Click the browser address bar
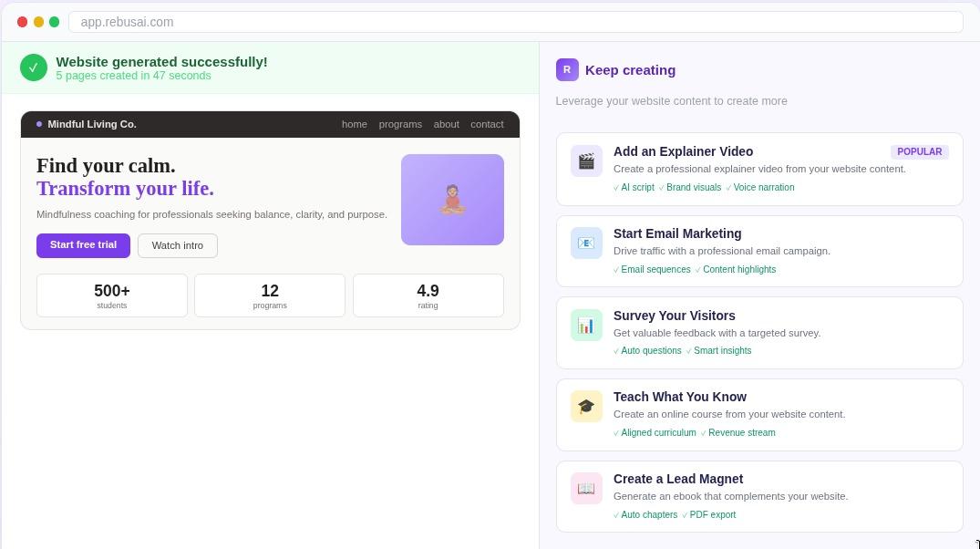Screen dimensions: 980x549 tap(516, 22)
